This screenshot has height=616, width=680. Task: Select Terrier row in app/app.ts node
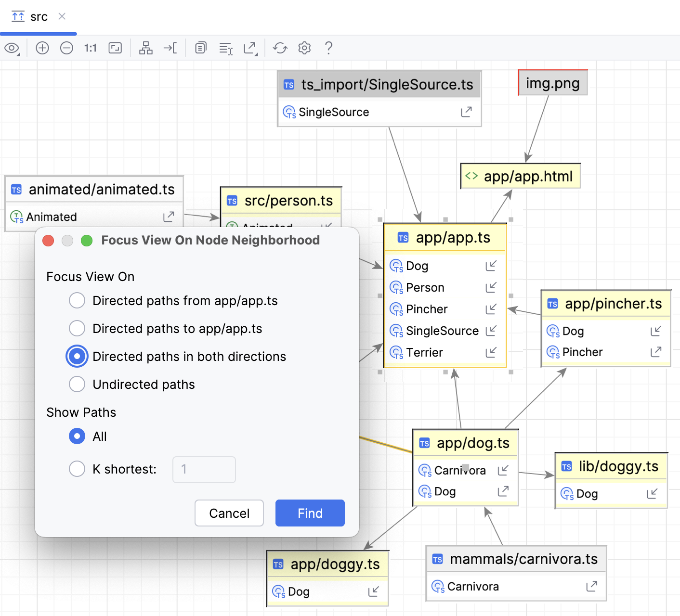point(445,352)
